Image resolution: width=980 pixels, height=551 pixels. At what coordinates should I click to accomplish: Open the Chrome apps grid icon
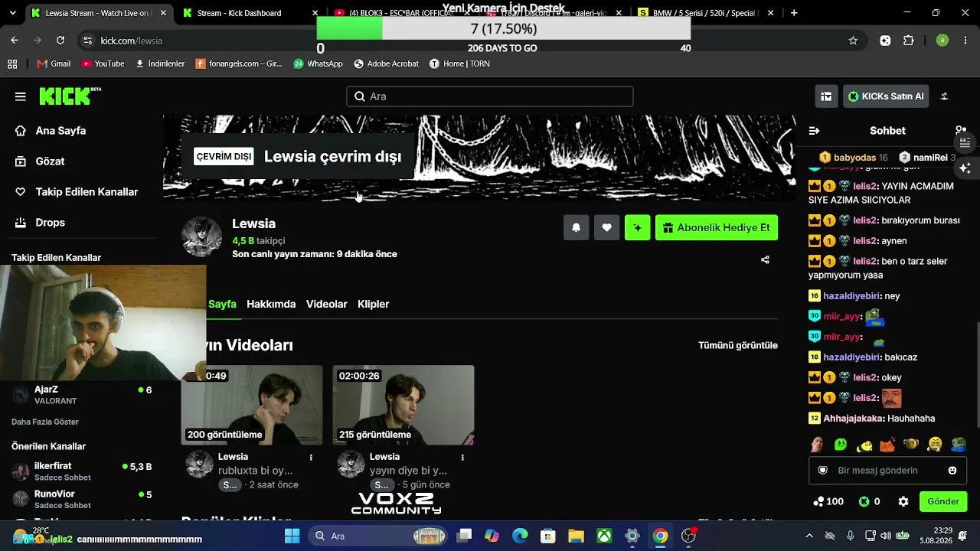pos(12,64)
